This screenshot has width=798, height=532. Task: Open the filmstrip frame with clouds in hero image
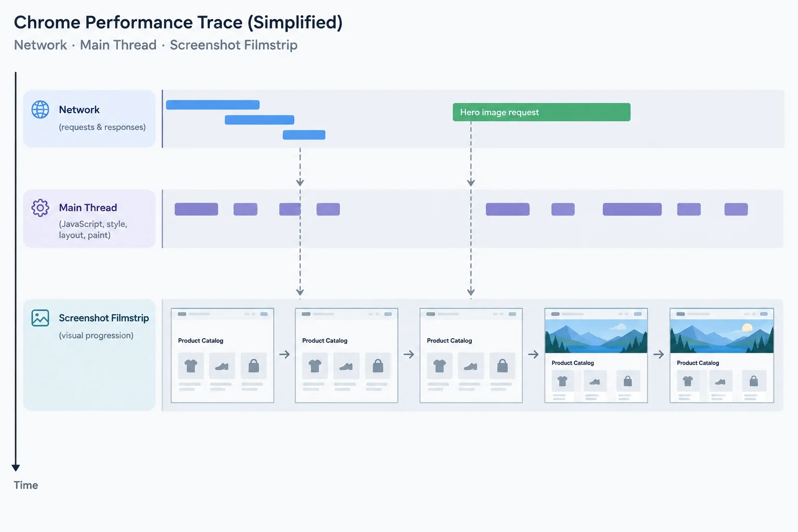(x=596, y=355)
